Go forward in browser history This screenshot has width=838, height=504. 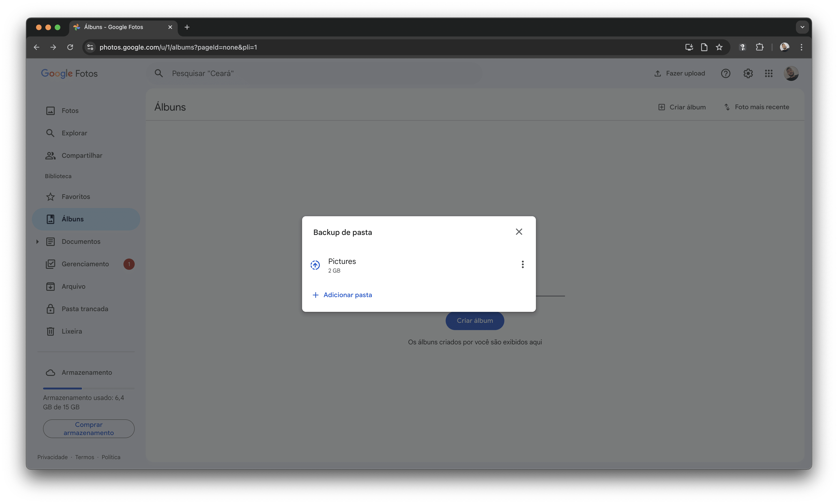[53, 47]
